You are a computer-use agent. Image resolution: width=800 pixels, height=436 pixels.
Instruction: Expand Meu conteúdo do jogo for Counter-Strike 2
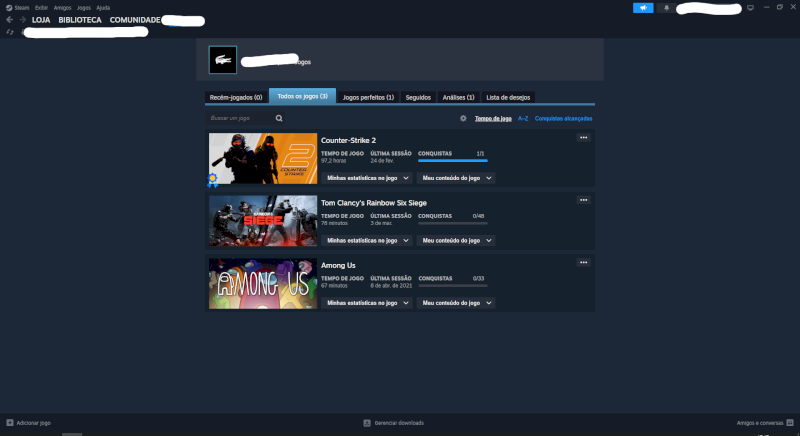coord(456,178)
